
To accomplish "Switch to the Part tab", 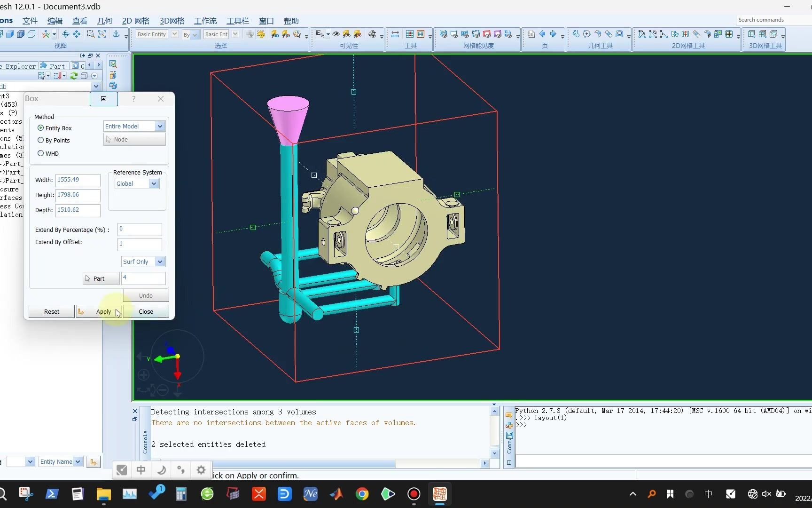I will coord(53,66).
